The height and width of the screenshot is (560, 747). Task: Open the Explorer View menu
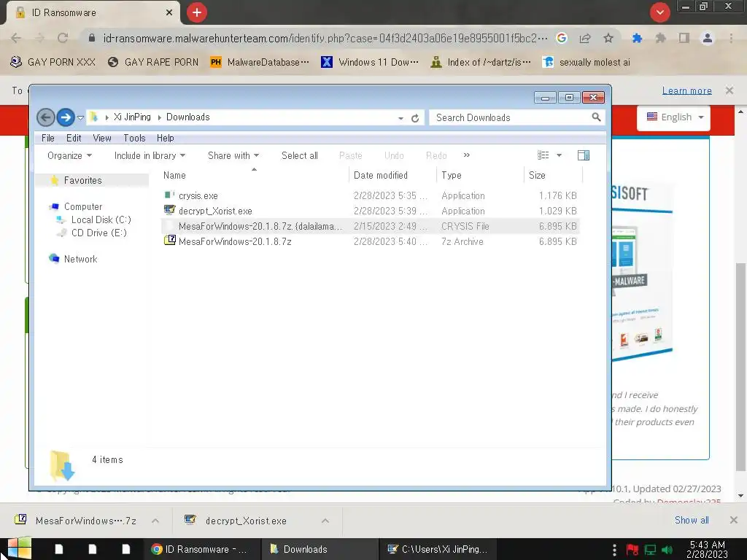point(102,138)
